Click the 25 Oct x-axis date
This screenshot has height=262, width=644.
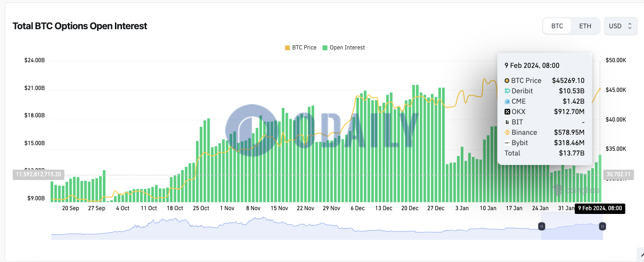pyautogui.click(x=201, y=208)
